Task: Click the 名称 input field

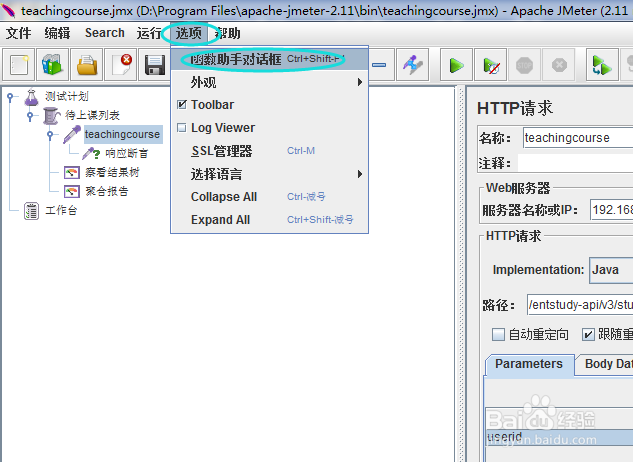Action: pos(578,138)
